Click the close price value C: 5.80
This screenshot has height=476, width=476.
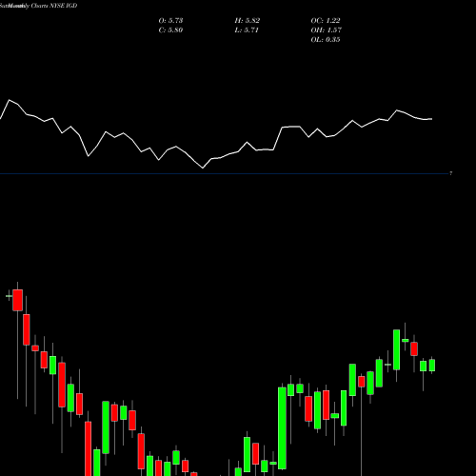point(170,30)
